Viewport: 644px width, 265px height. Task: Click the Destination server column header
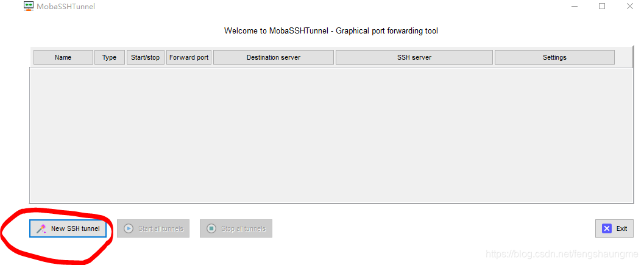(x=273, y=57)
